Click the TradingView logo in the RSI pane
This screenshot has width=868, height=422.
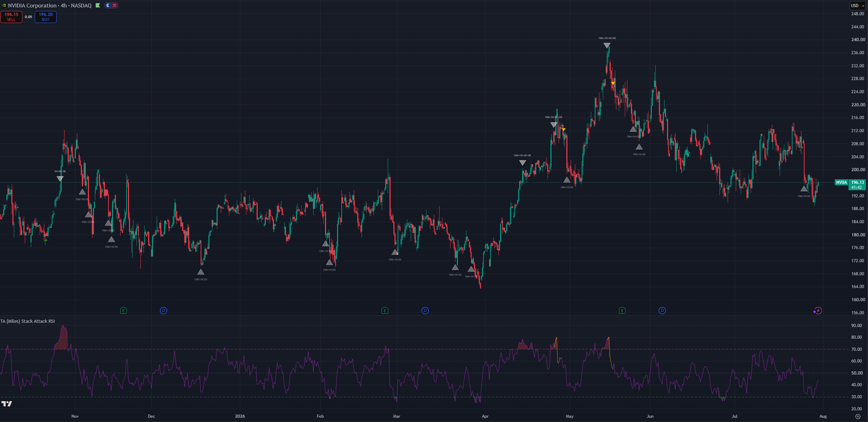click(x=7, y=404)
